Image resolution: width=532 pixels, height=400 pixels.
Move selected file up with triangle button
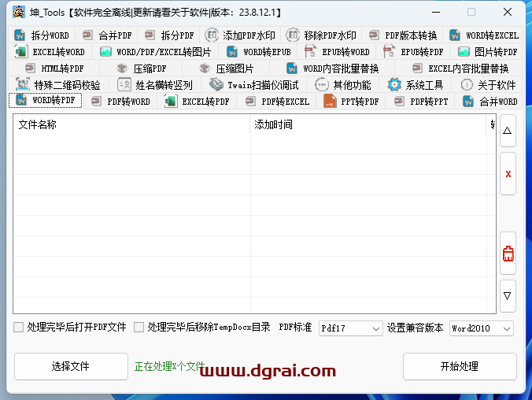508,131
